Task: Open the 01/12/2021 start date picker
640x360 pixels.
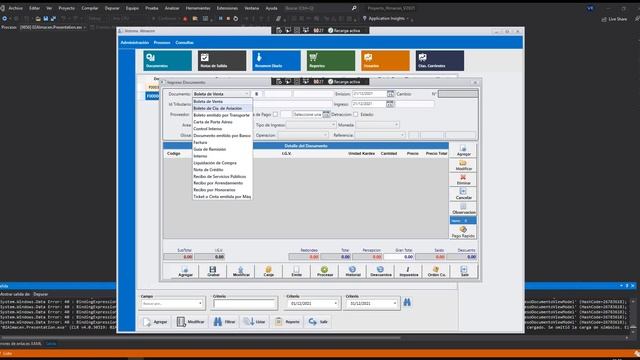Action: click(336, 304)
